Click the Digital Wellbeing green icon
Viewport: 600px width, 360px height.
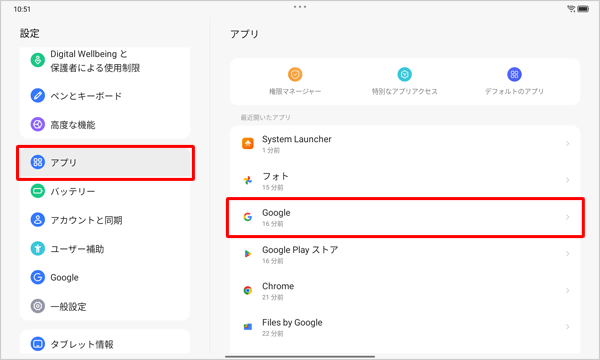(x=38, y=60)
